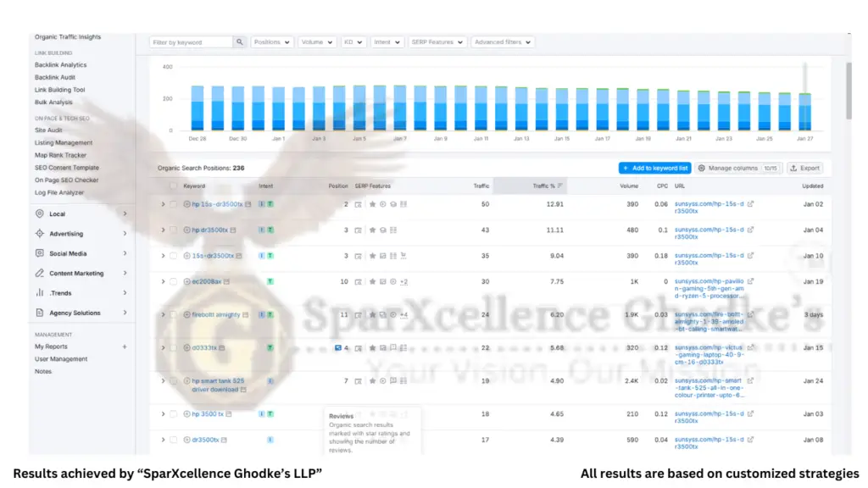Open Log File Analyzer in the sidebar
868x488 pixels.
pyautogui.click(x=59, y=192)
